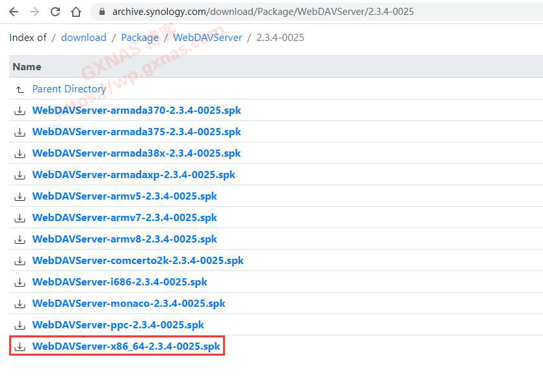
Task: Select the WebDAVServer-comcerto2k spk link
Action: tap(138, 261)
